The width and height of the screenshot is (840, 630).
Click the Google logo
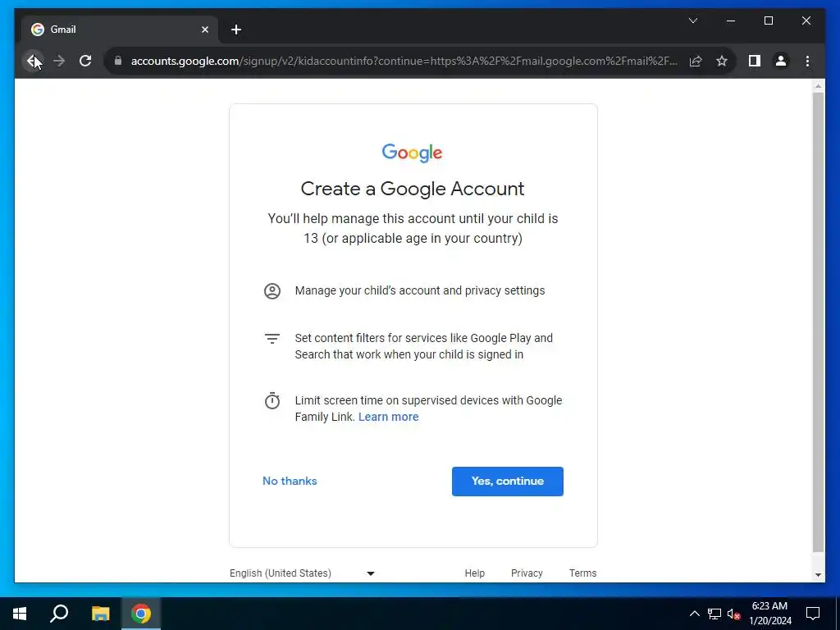[412, 153]
